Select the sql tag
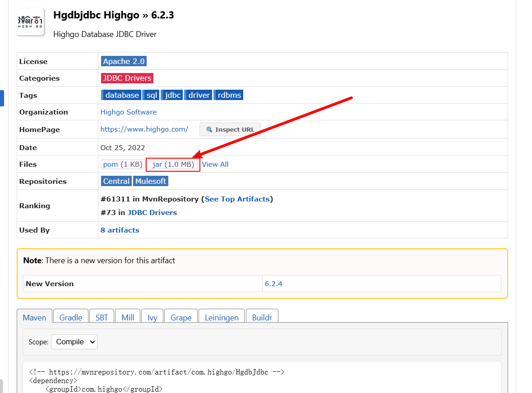532x393 pixels. [151, 95]
